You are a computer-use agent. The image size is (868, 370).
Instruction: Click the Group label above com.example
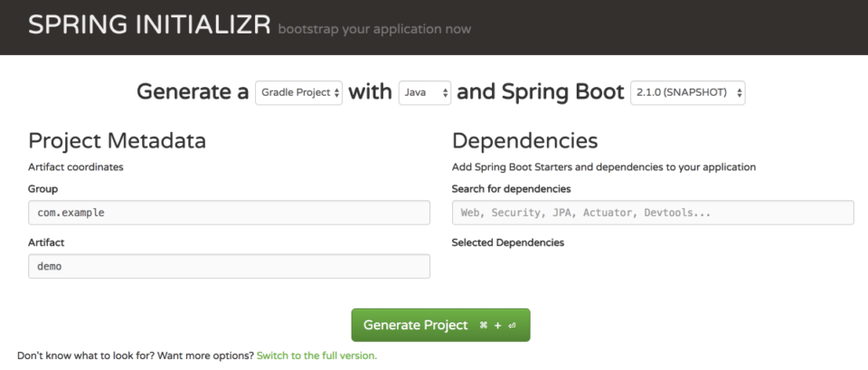point(42,189)
